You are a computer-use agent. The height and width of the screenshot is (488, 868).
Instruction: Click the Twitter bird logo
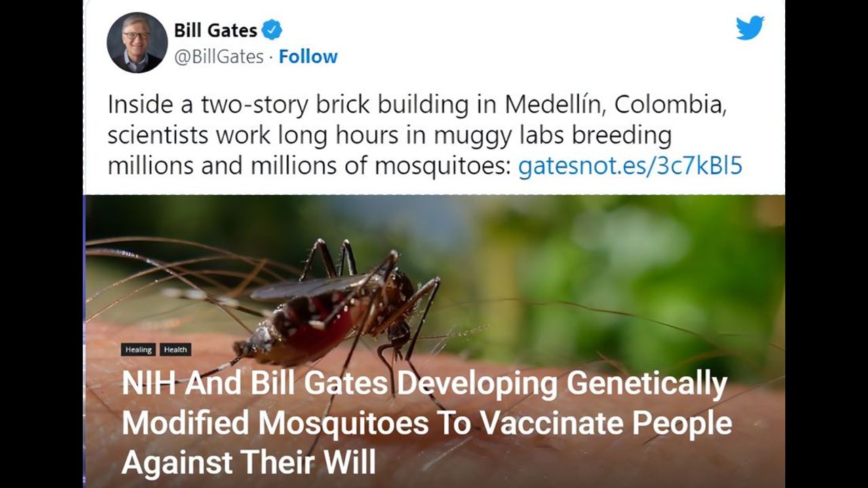point(750,28)
